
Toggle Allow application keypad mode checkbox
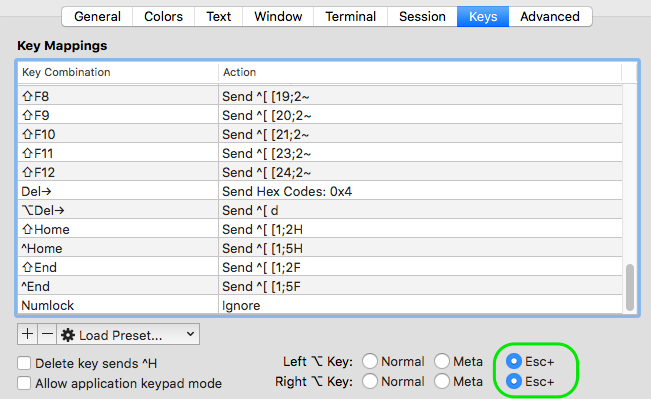[24, 383]
